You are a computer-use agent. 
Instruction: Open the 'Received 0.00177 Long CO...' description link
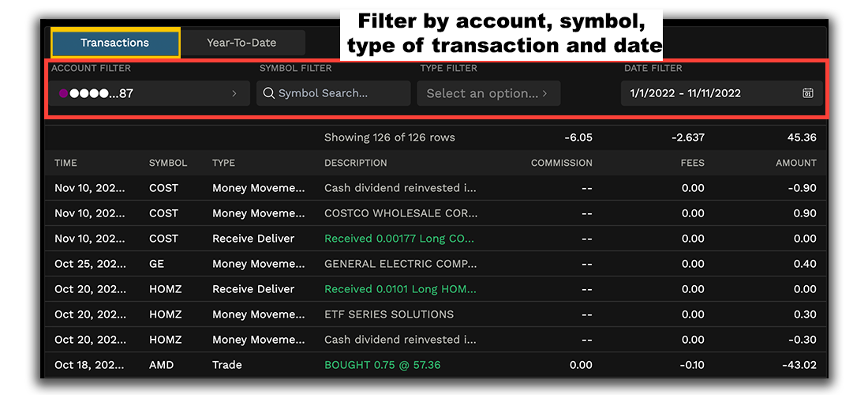[x=400, y=239]
